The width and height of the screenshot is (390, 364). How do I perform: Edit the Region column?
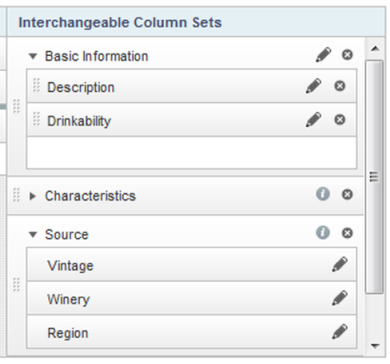point(340,332)
